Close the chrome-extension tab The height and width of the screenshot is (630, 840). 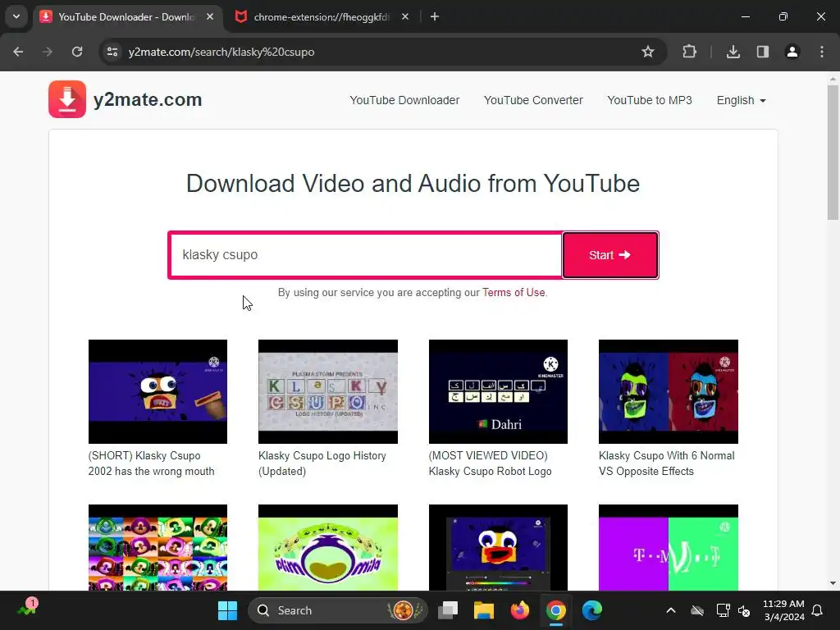click(x=405, y=17)
